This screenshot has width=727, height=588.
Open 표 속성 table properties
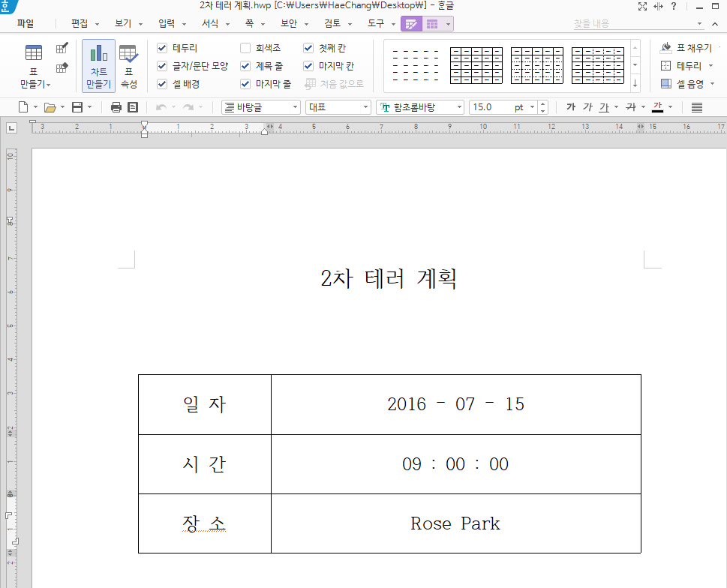click(x=128, y=66)
